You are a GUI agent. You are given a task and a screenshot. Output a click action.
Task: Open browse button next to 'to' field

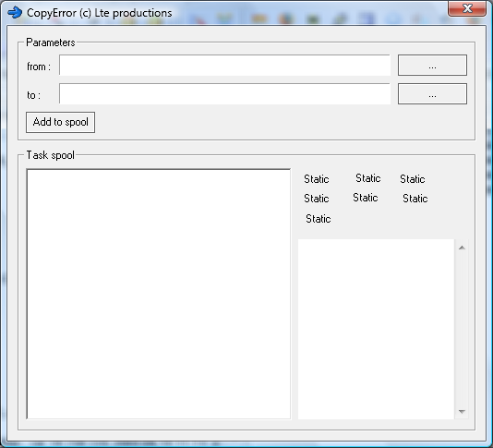click(x=432, y=93)
